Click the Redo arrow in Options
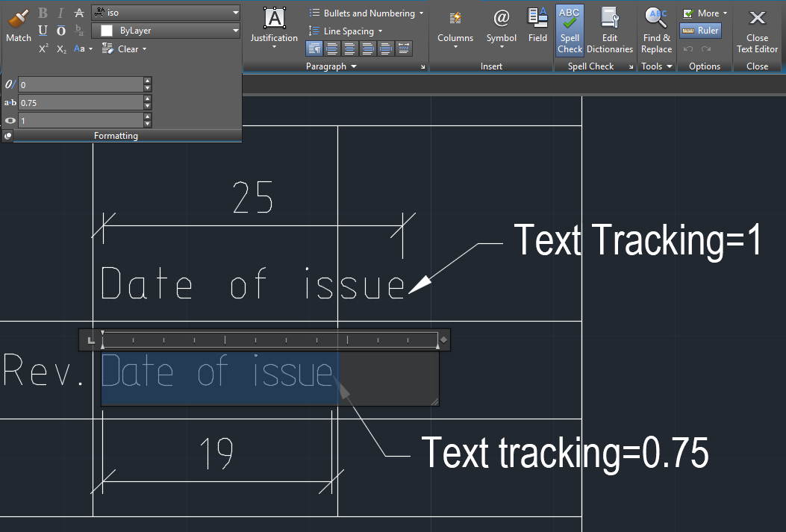 (x=706, y=48)
